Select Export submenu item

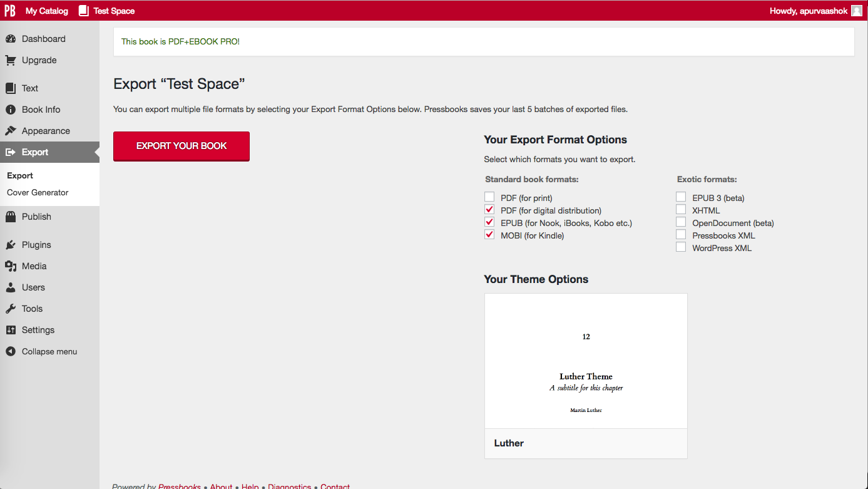pos(20,175)
